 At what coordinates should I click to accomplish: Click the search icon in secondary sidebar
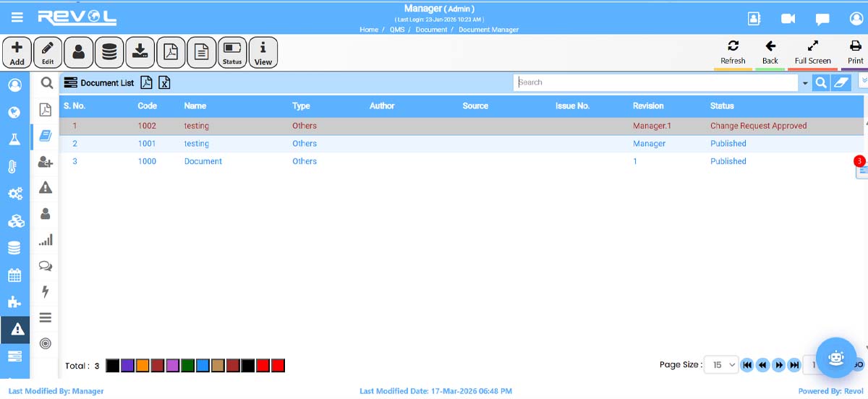pos(46,83)
